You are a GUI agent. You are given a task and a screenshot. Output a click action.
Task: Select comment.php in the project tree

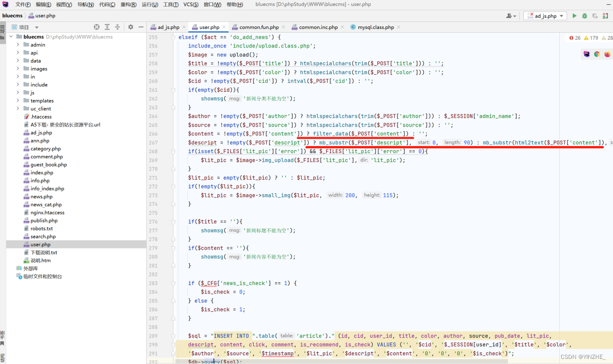[47, 156]
